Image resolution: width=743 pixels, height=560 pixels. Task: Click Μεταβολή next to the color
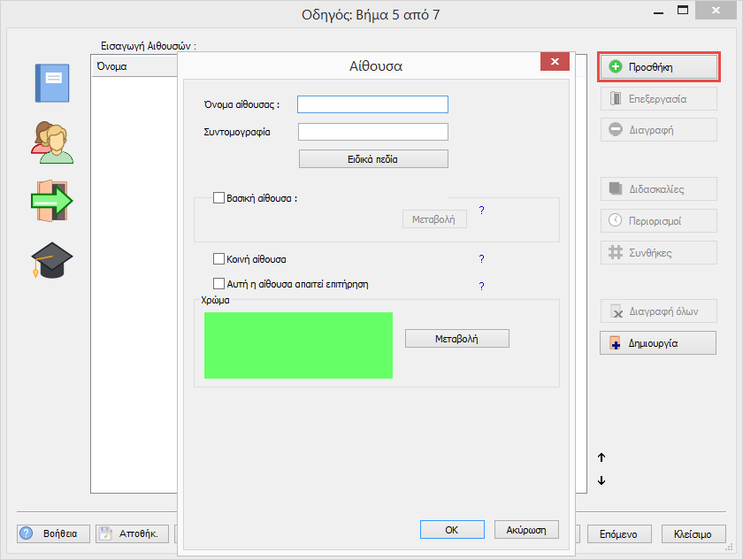[x=456, y=339]
